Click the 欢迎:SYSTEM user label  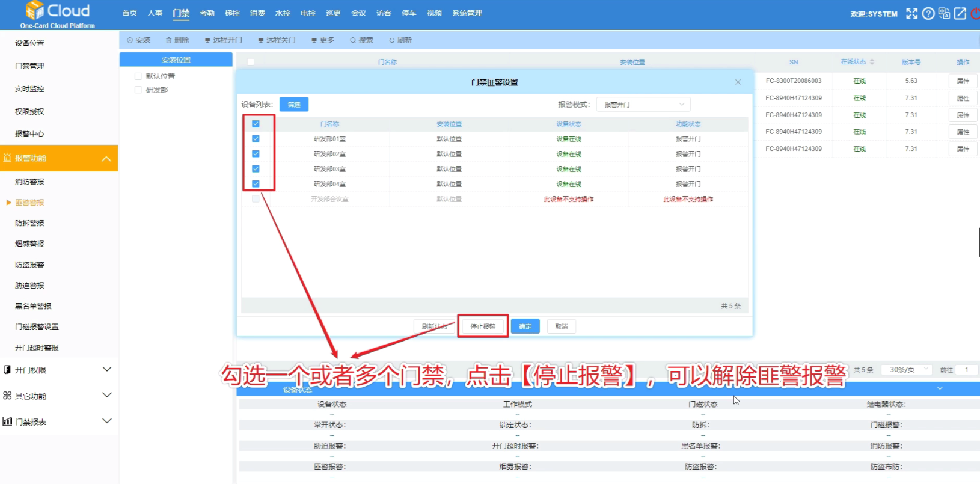874,14
